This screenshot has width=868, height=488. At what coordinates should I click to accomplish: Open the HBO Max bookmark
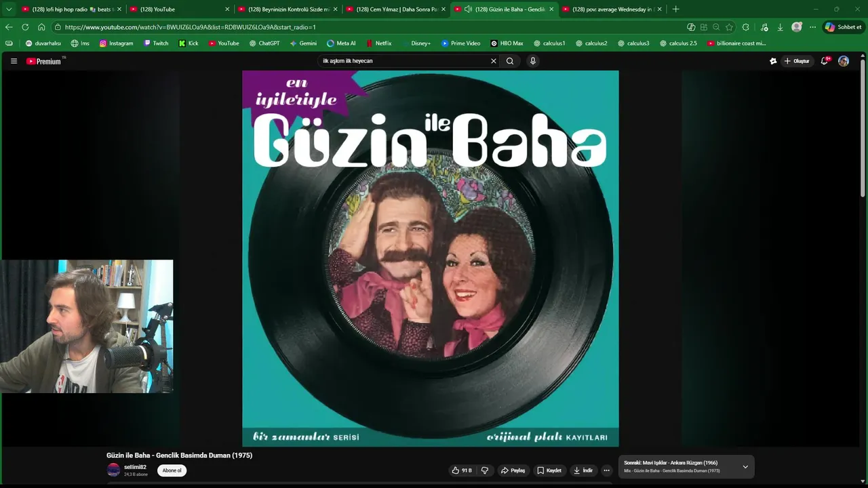tap(507, 43)
